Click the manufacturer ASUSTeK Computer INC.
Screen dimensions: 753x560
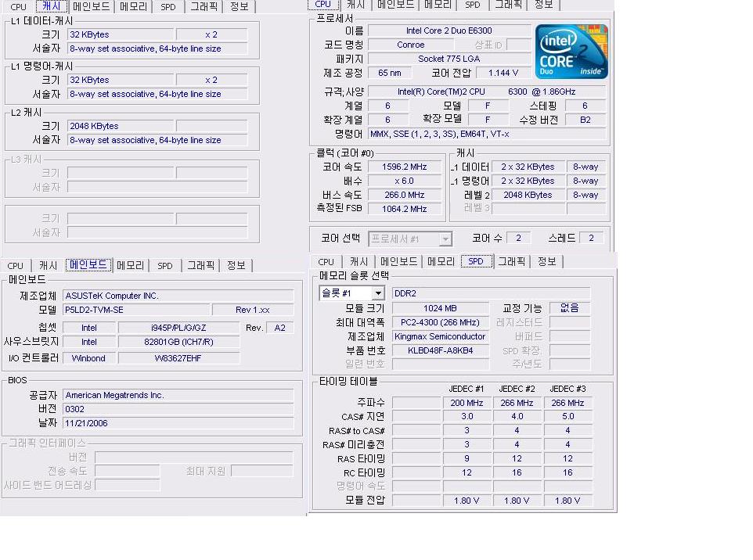178,296
